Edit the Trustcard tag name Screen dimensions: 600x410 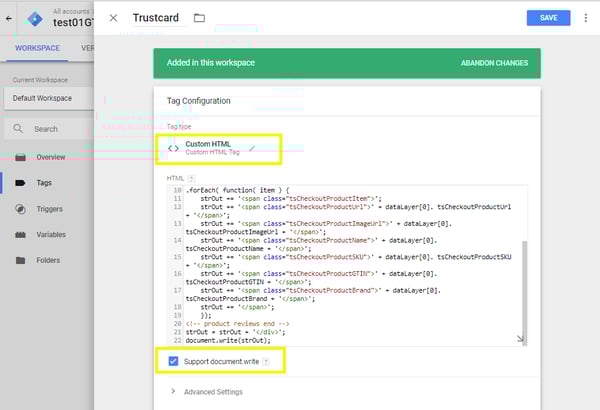156,18
